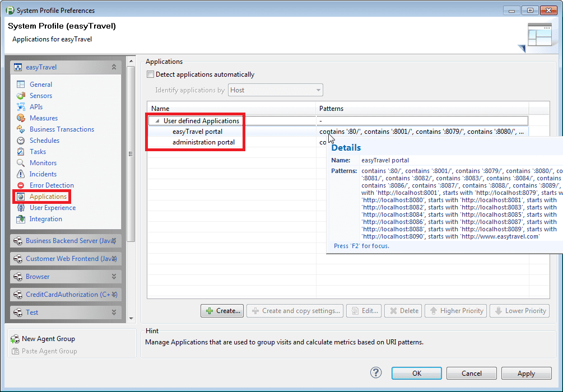Click the layout icon in dialog header
This screenshot has width=563, height=392.
[x=539, y=35]
